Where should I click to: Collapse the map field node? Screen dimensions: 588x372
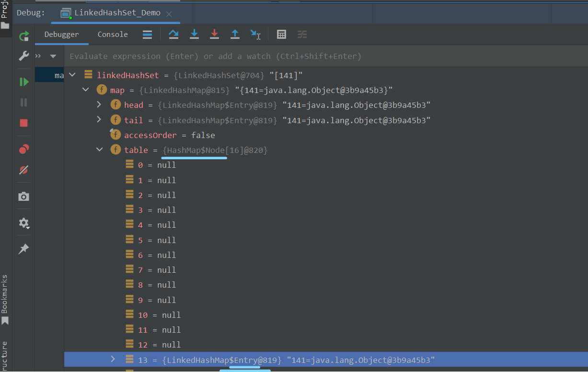point(86,90)
